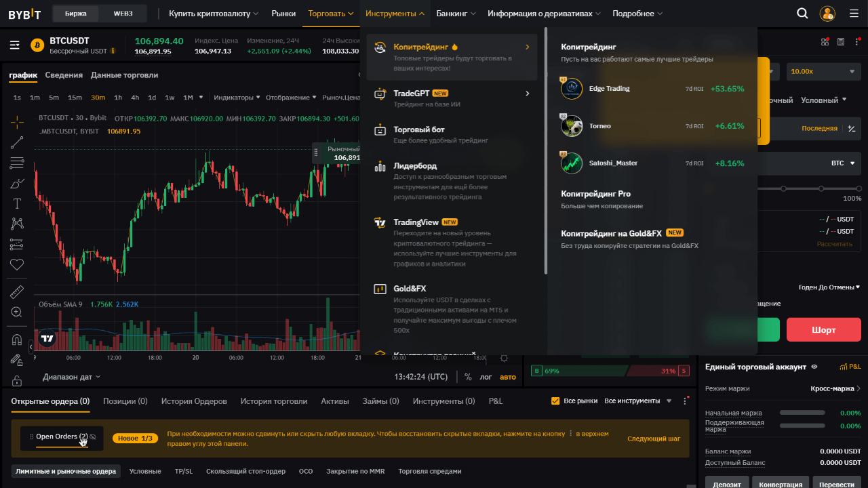The height and width of the screenshot is (488, 868).
Task: Pick the ruler measure tool
Action: point(17,292)
